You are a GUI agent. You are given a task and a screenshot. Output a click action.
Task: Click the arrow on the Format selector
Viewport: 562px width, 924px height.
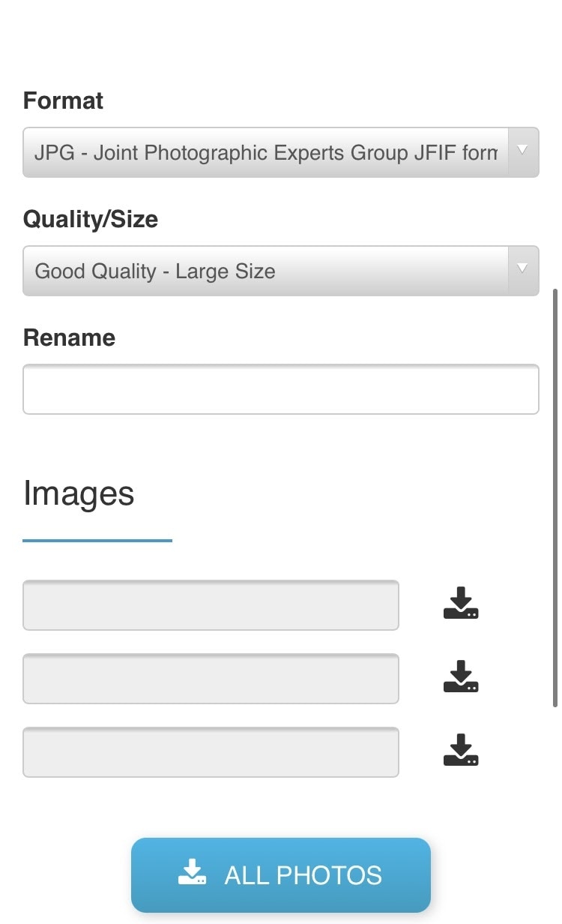(x=523, y=151)
